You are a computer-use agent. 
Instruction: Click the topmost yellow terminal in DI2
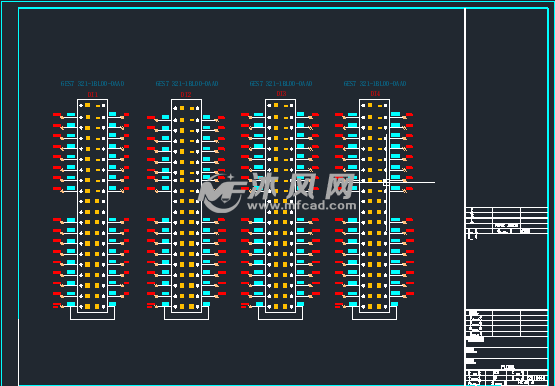click(x=182, y=108)
